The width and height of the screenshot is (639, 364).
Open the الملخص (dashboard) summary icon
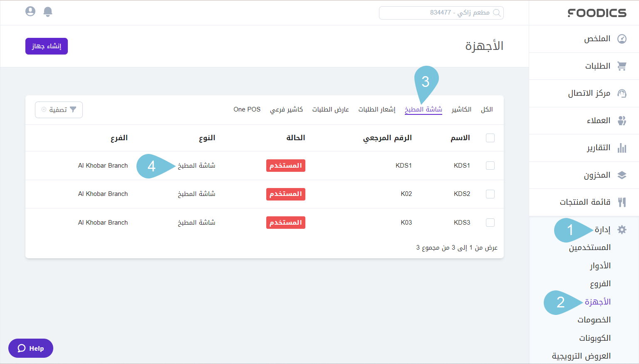click(x=622, y=38)
